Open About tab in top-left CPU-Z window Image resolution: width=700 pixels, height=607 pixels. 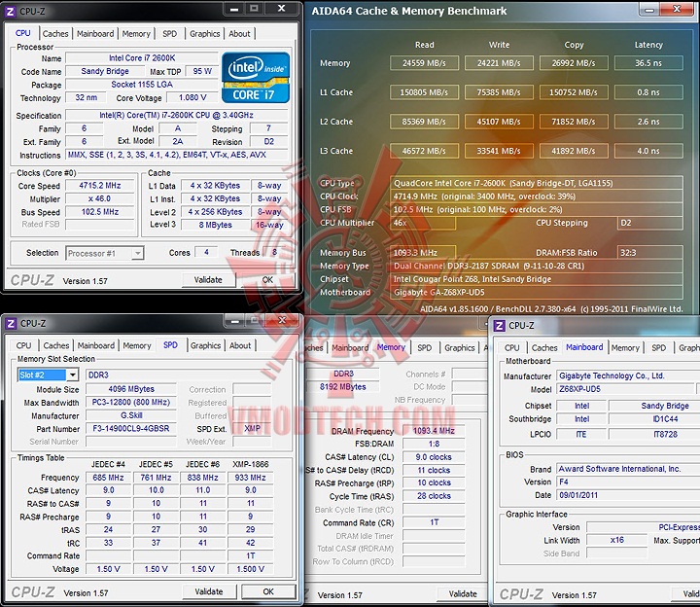(239, 33)
